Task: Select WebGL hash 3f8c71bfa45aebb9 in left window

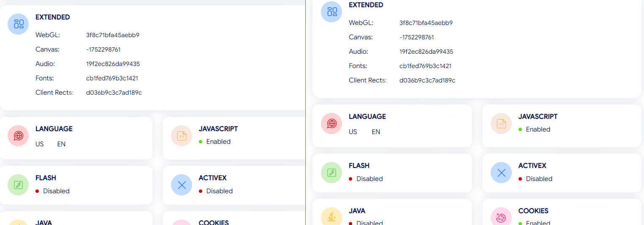Action: (x=113, y=35)
